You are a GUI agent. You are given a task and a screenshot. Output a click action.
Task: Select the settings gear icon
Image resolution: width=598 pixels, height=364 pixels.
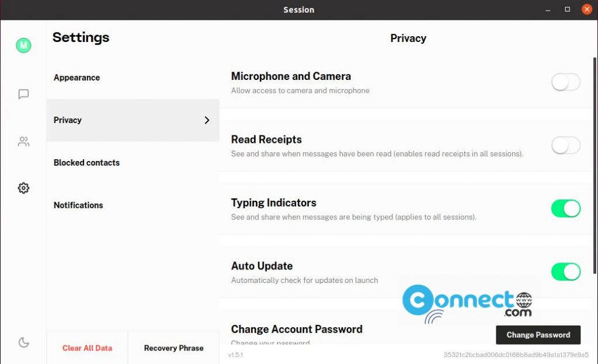[x=23, y=188]
